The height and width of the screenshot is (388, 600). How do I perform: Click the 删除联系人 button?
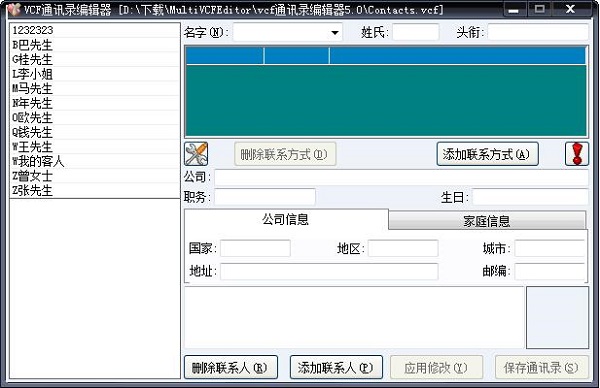click(231, 367)
